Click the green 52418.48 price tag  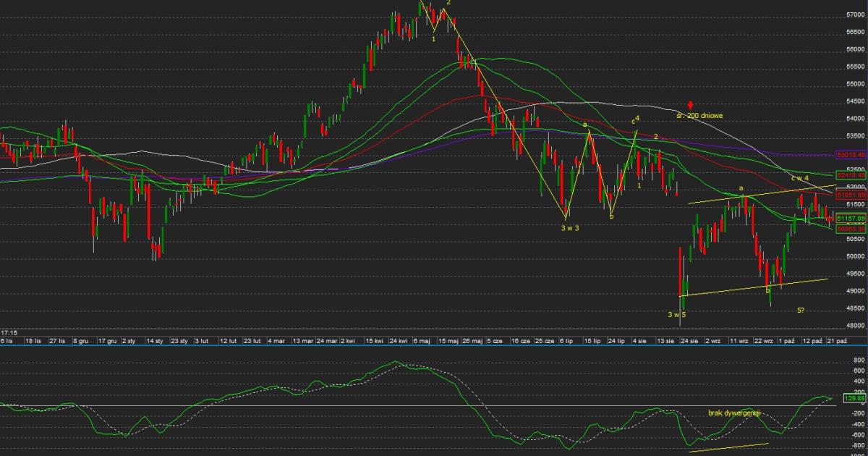click(851, 175)
